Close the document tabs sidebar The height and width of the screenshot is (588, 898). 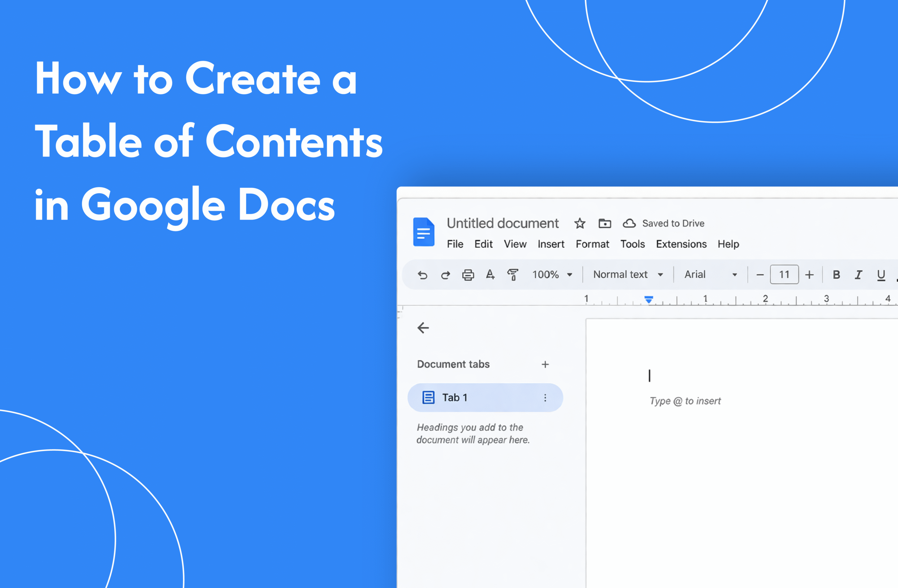[x=423, y=328]
